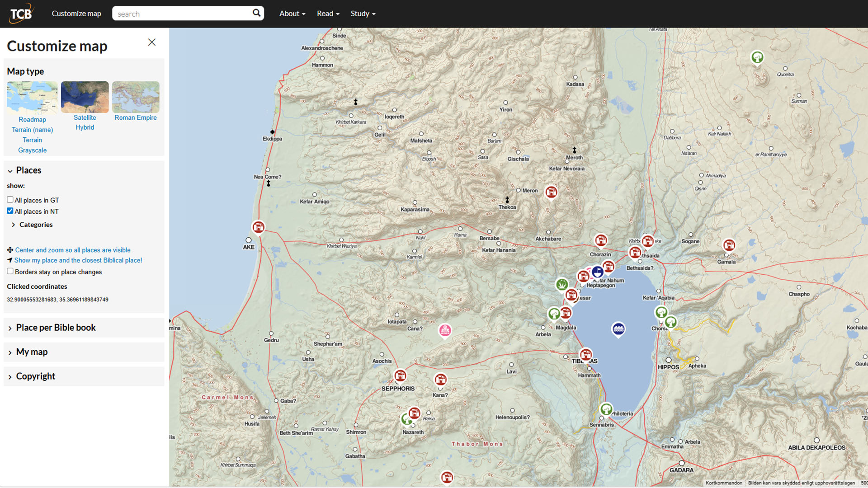Image resolution: width=868 pixels, height=488 pixels.
Task: Uncheck All places in NT
Action: click(x=10, y=211)
